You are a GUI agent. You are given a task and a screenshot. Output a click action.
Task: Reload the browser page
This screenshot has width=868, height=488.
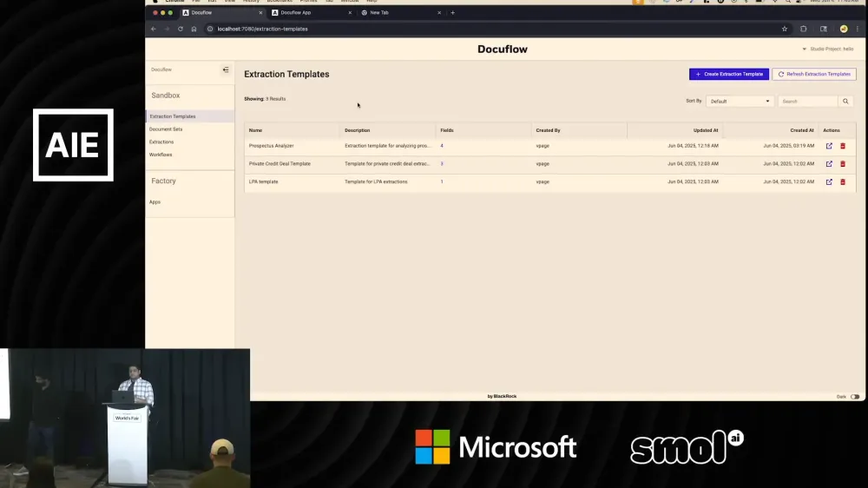point(181,29)
